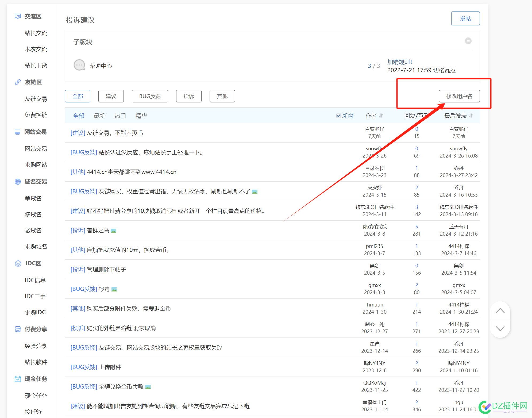532x418 pixels.
Task: Click the 付费分享 shop icon
Action: [18, 329]
